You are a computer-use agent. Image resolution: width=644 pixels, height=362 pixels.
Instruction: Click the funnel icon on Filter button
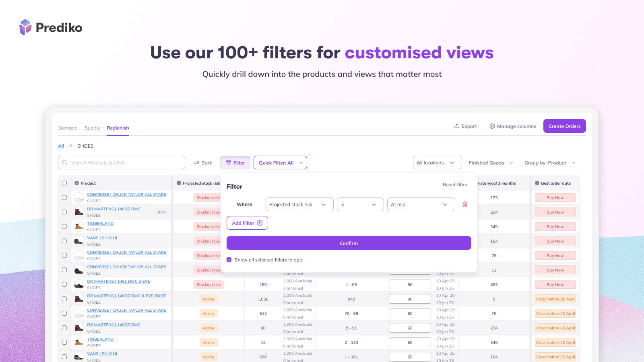[229, 162]
